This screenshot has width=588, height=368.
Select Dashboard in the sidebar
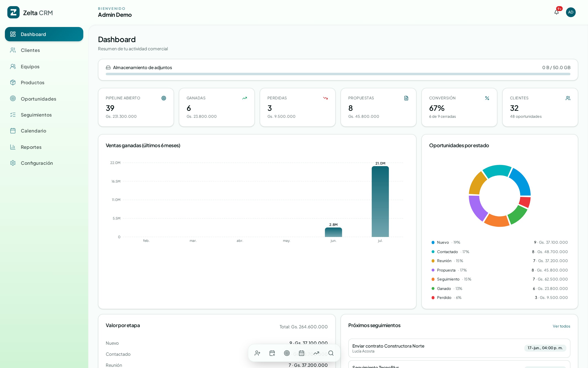(44, 34)
